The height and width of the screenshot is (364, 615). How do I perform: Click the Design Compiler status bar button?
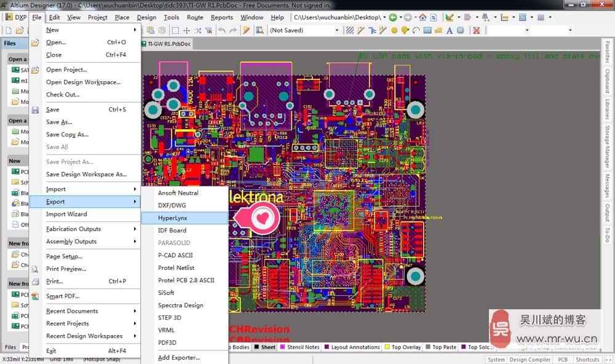(x=530, y=360)
